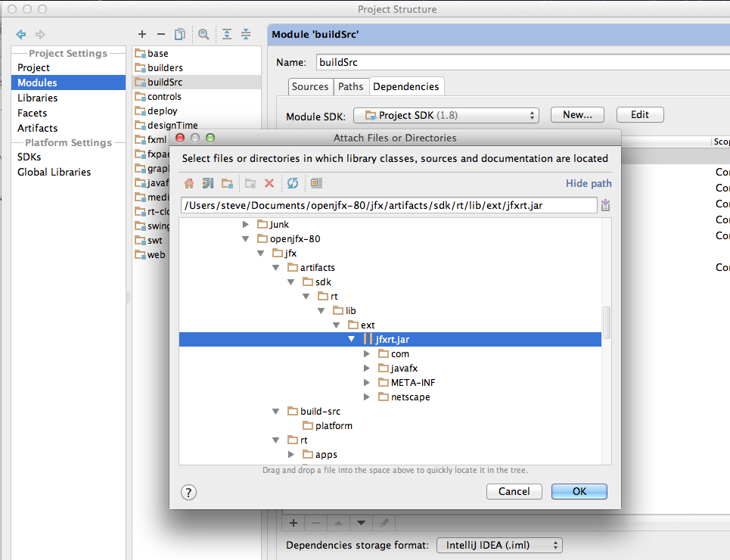
Task: Open the path history icon beside path field
Action: [x=605, y=206]
